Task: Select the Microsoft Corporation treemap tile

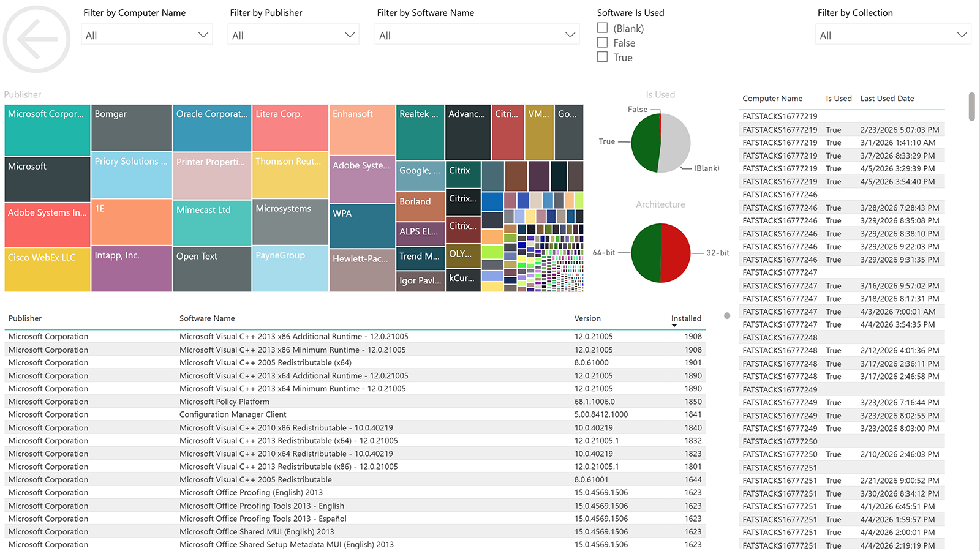Action: [47, 130]
